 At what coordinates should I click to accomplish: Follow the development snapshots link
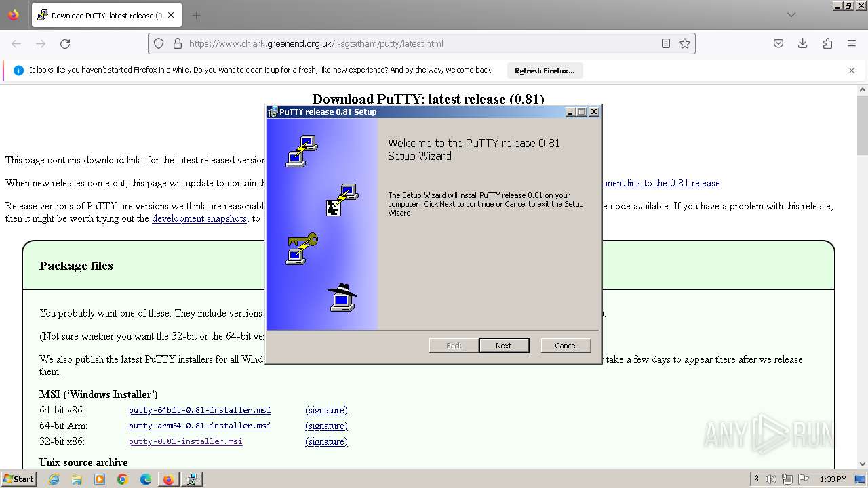pyautogui.click(x=199, y=218)
